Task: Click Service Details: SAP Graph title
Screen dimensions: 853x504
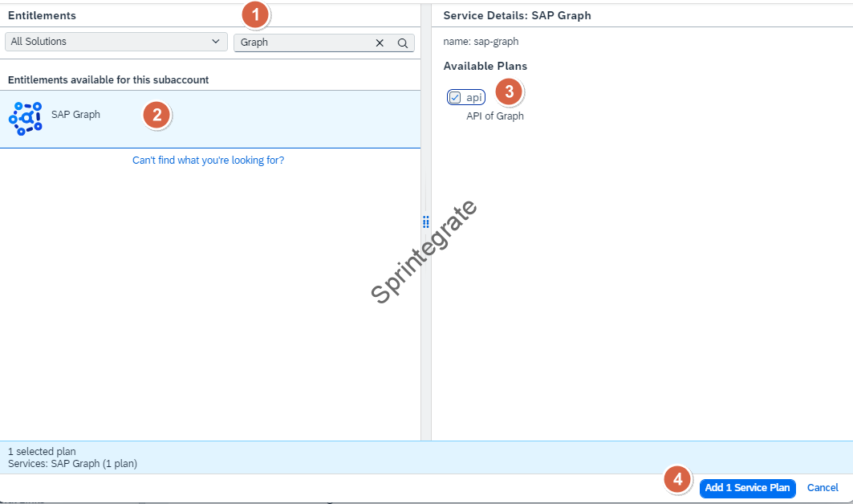Action: tap(517, 16)
